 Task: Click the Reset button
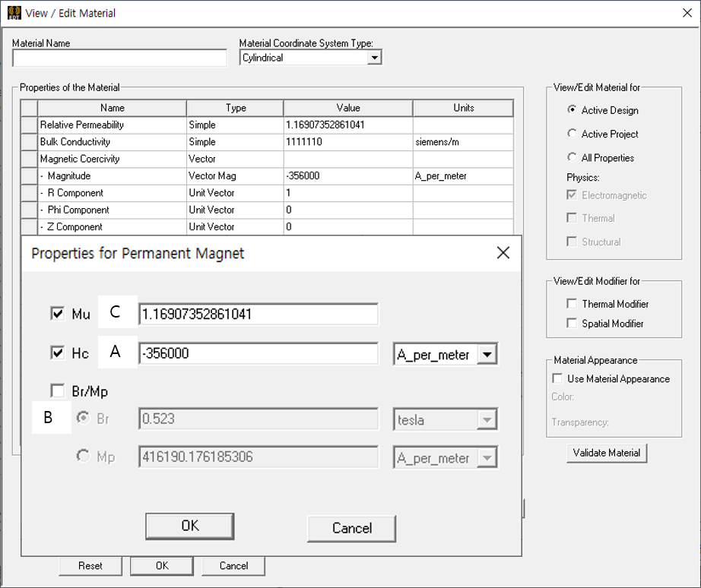(90, 566)
